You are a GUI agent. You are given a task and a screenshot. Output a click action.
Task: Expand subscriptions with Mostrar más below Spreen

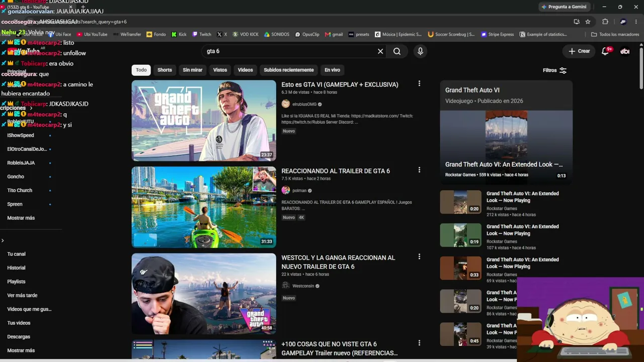[x=21, y=218]
